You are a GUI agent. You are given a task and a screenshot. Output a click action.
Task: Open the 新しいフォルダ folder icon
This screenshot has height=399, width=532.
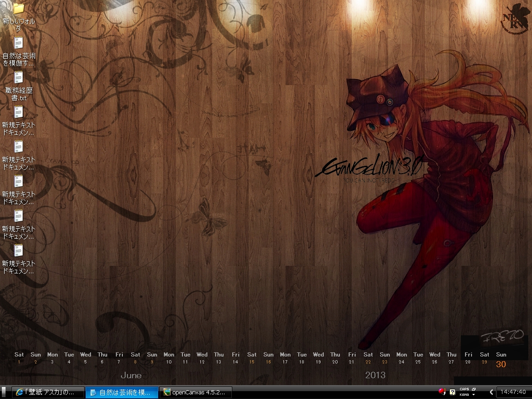click(x=18, y=9)
